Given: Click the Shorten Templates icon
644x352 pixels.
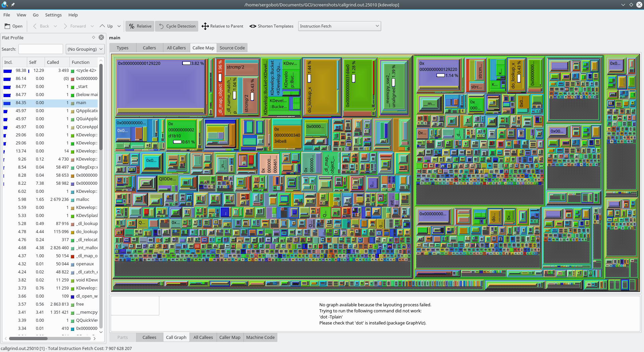Looking at the screenshot, I should coord(253,26).
